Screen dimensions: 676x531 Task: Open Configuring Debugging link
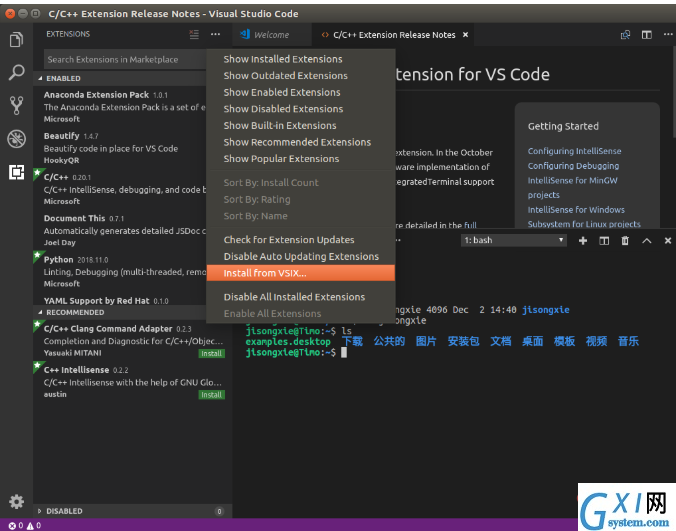573,166
